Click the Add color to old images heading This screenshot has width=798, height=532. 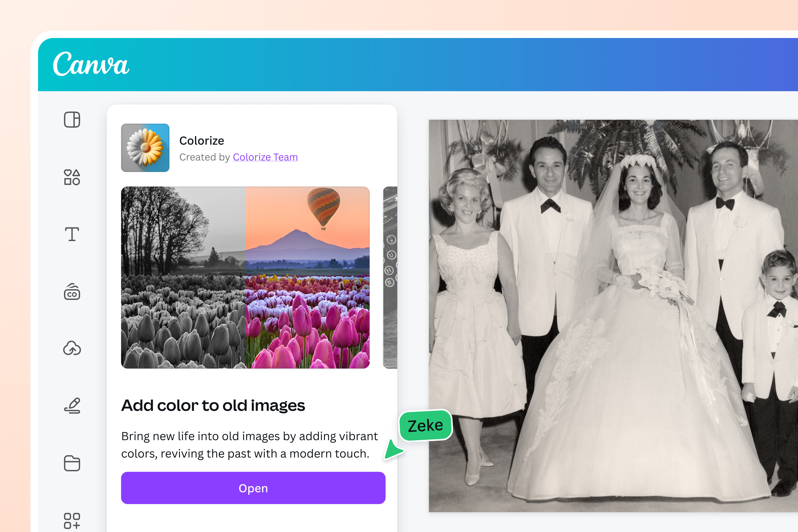213,405
